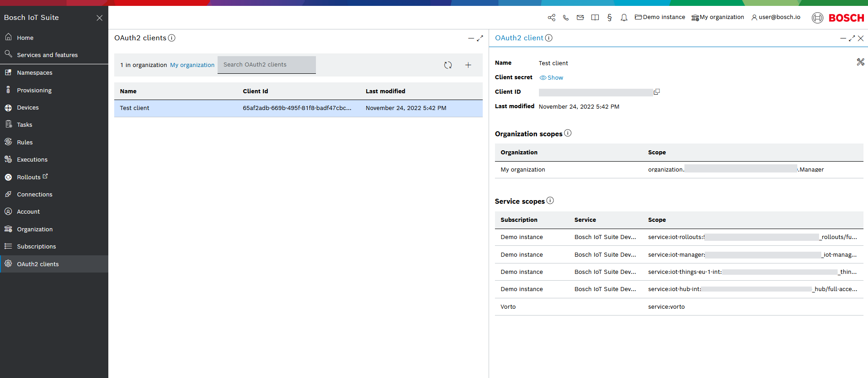This screenshot has width=868, height=378.
Task: Open the documentation book icon
Action: [595, 18]
